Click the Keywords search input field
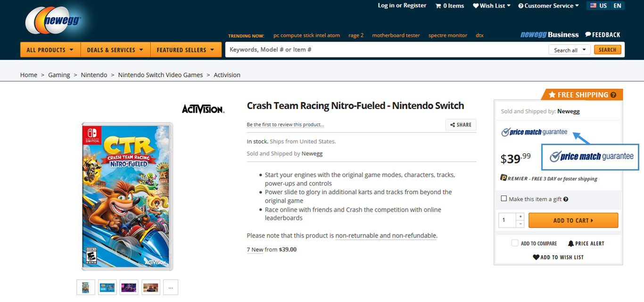The image size is (644, 302). pyautogui.click(x=387, y=50)
